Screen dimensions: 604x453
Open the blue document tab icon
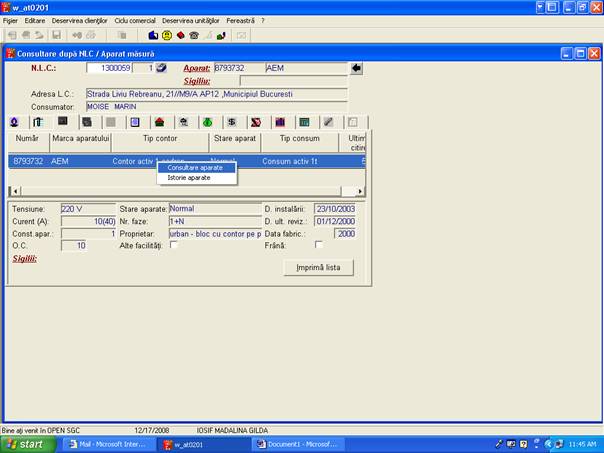click(x=135, y=122)
